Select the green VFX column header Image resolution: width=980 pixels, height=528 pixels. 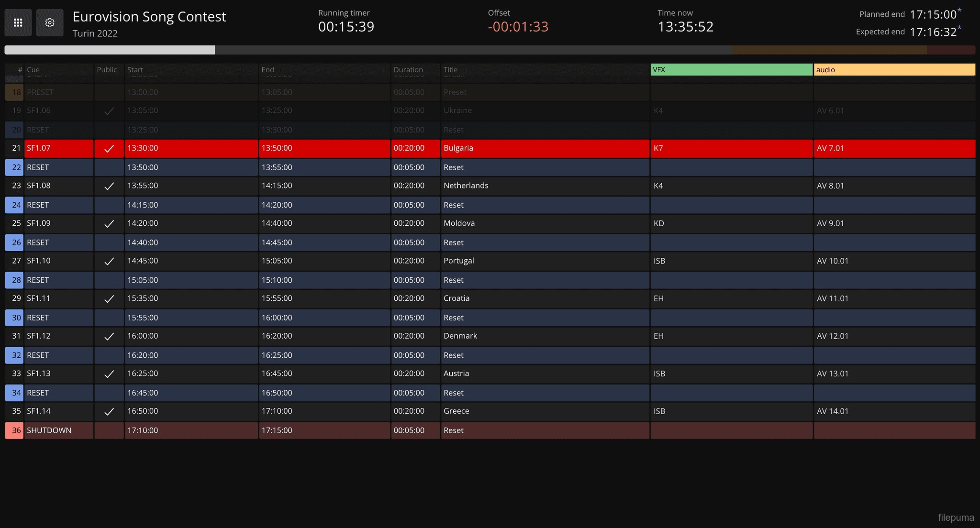pyautogui.click(x=731, y=70)
